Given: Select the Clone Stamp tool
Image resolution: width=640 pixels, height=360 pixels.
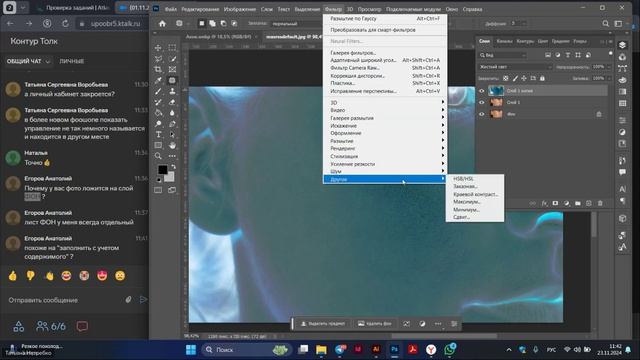Looking at the screenshot, I should (172, 91).
